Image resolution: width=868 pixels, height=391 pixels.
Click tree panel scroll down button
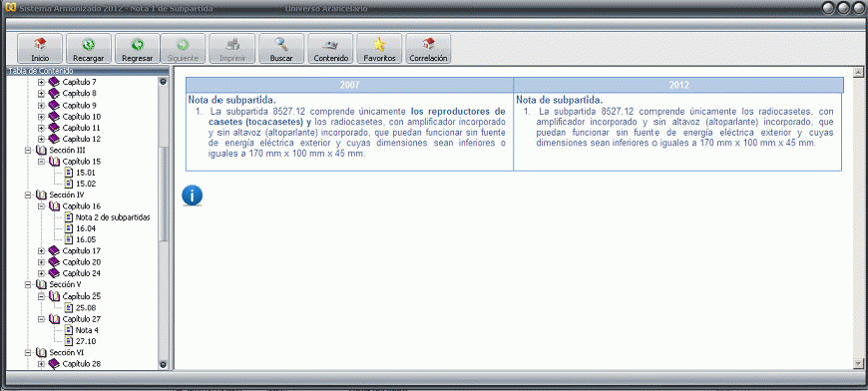click(163, 364)
